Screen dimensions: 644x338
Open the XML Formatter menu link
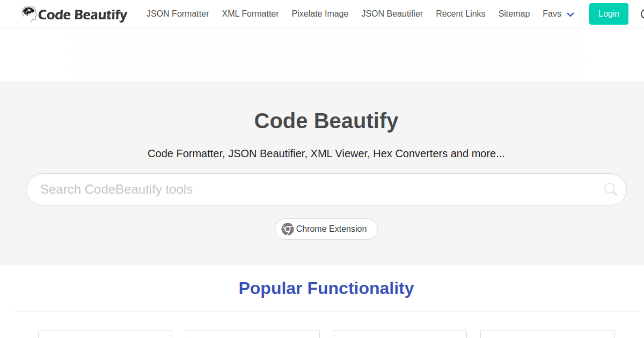tap(250, 14)
